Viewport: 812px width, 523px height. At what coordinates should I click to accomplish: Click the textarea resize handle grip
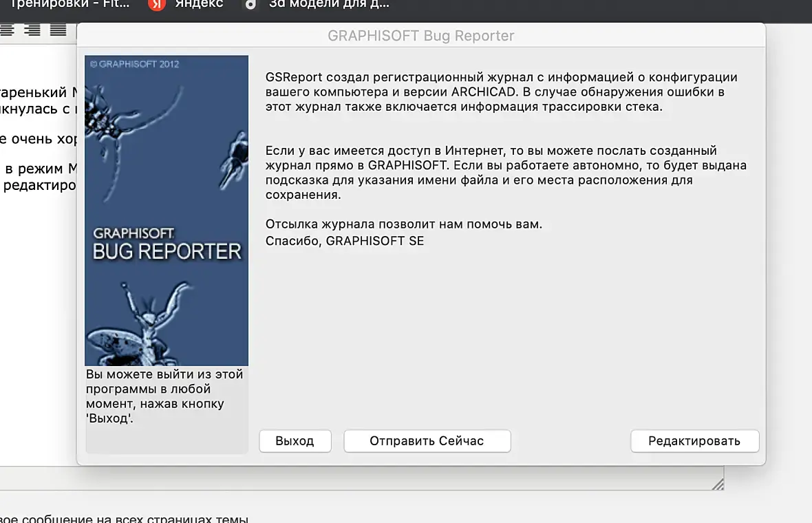pos(718,484)
